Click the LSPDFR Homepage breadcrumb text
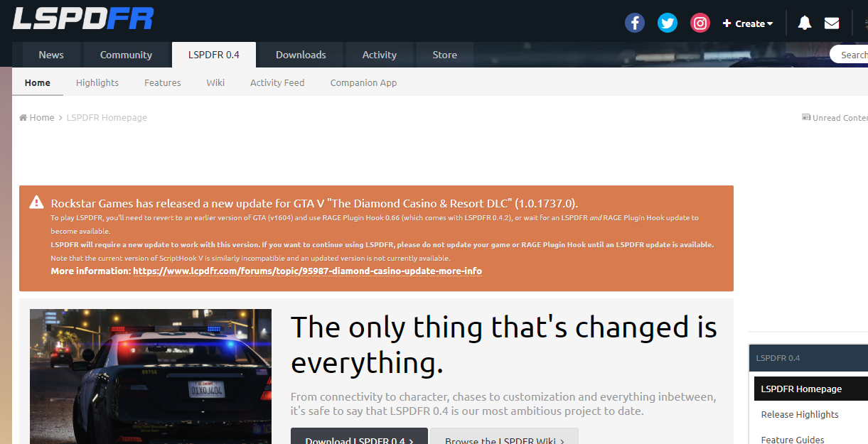Image resolution: width=868 pixels, height=444 pixels. click(x=107, y=117)
